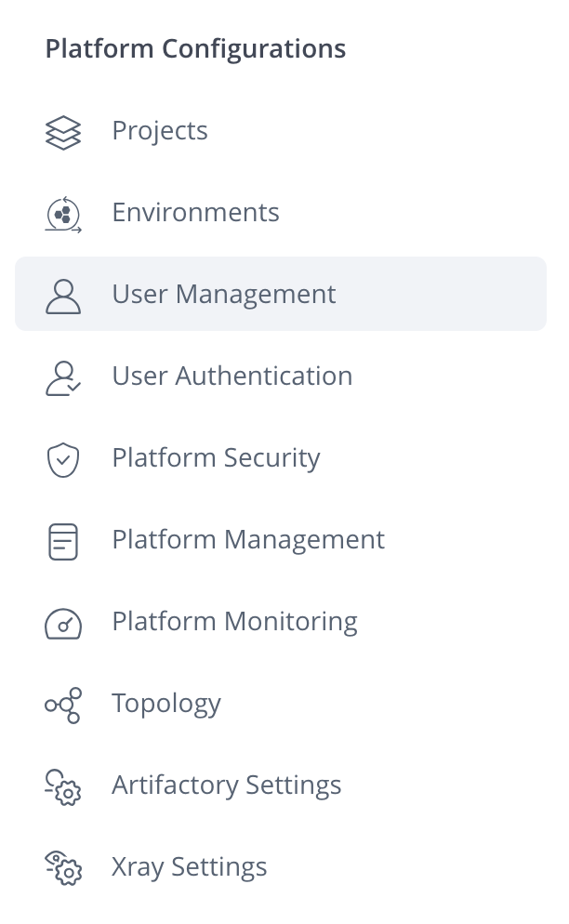Select the Platform Monitoring gauge icon
Screen dimensions: 569x924
pos(62,621)
